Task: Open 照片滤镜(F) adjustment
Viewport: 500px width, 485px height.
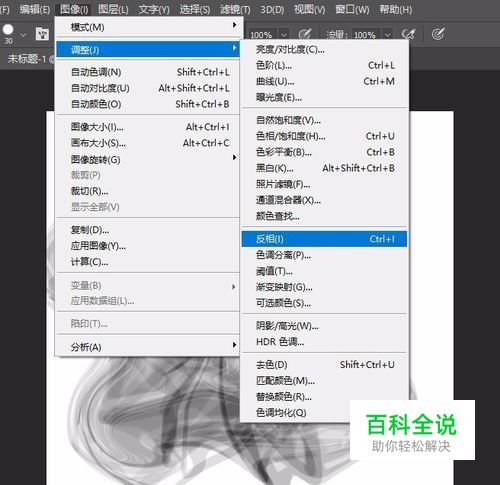Action: (x=324, y=184)
